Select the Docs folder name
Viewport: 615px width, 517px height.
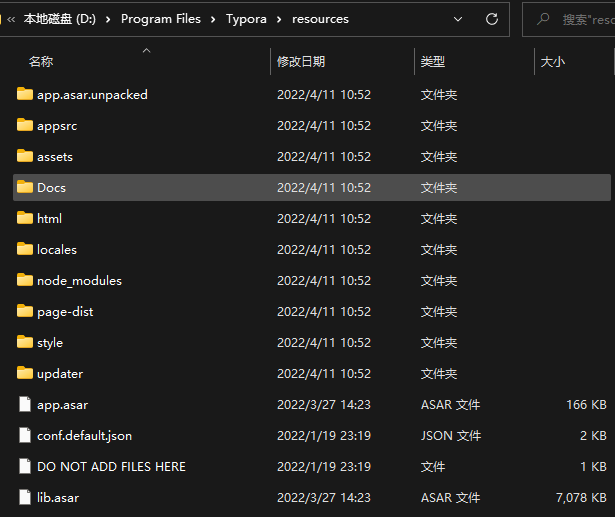pyautogui.click(x=51, y=188)
